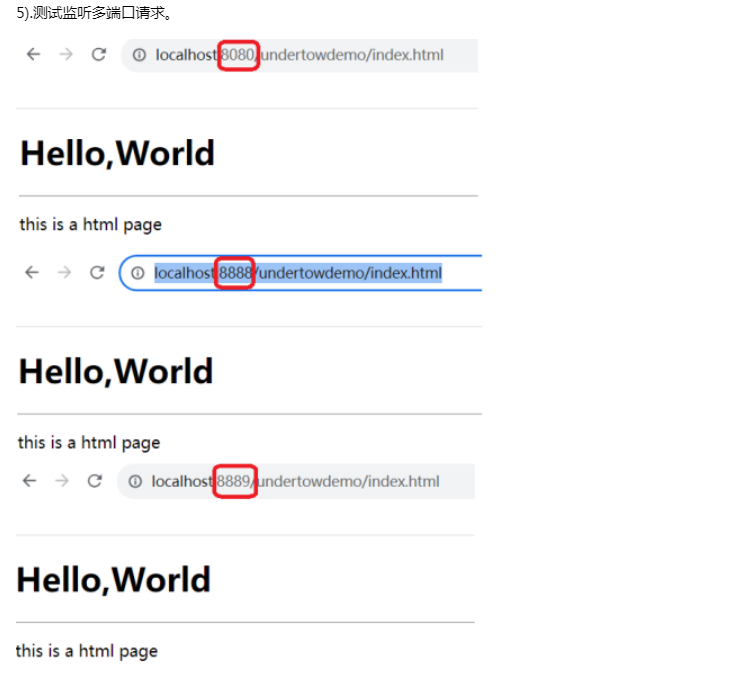Screen dimensions: 753x694
Task: Click the back arrow beside localhost:8080 address
Action: (x=33, y=55)
